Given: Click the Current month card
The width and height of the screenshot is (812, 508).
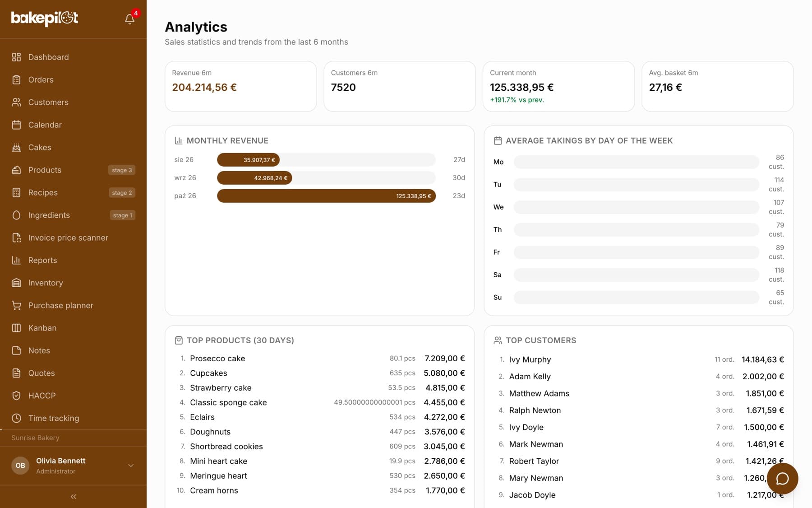Looking at the screenshot, I should (x=558, y=86).
